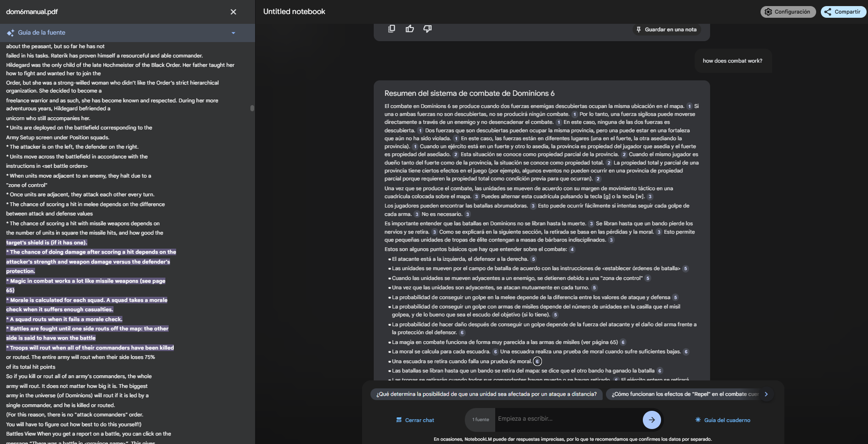Give the response a thumbs up
Image resolution: width=868 pixels, height=444 pixels.
click(410, 29)
